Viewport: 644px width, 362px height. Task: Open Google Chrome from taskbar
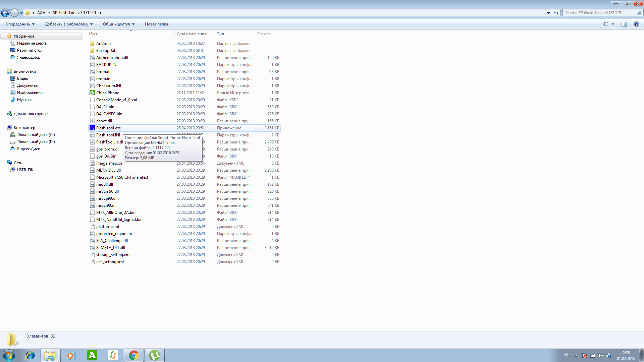click(x=134, y=355)
